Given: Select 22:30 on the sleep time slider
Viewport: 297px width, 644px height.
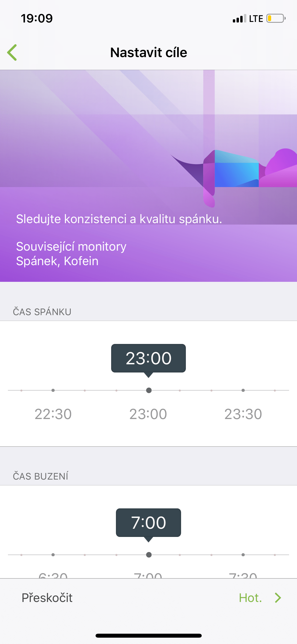Looking at the screenshot, I should (53, 390).
